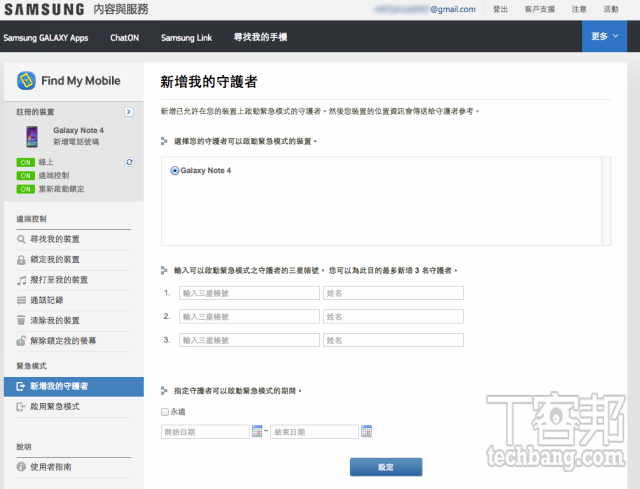
Task: Open the 客戶支援 support link
Action: point(540,9)
